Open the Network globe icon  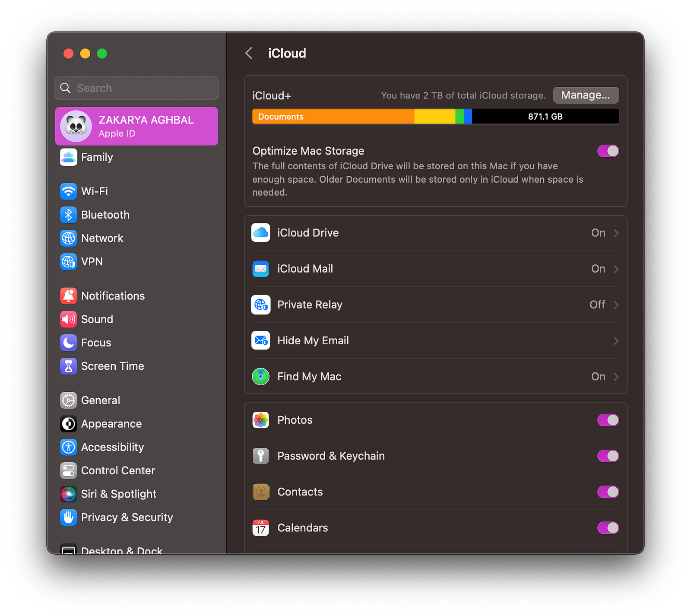click(x=68, y=238)
